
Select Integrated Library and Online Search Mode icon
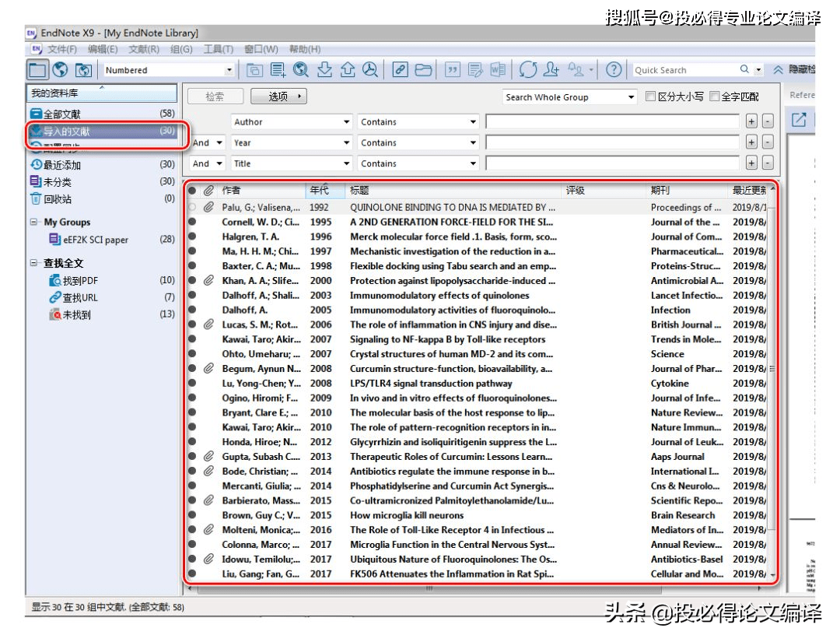point(83,70)
